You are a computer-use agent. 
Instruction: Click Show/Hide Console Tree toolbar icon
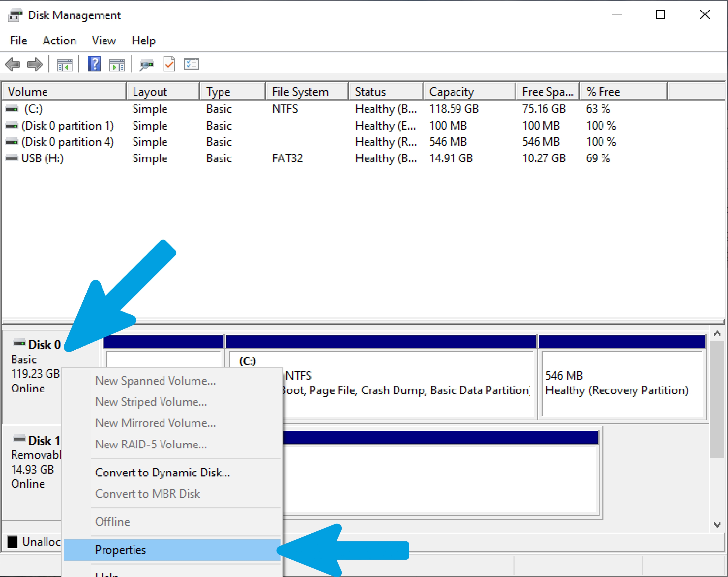coord(64,64)
